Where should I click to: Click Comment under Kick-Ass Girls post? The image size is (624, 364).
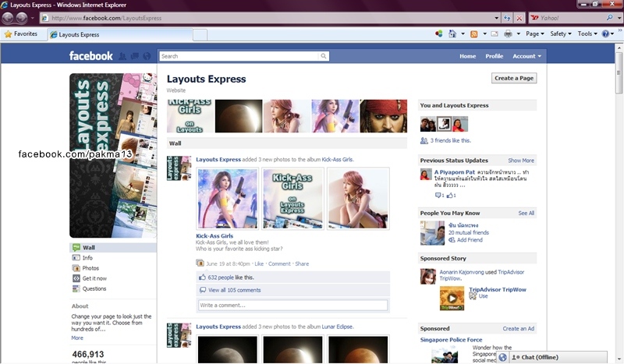[x=279, y=263]
